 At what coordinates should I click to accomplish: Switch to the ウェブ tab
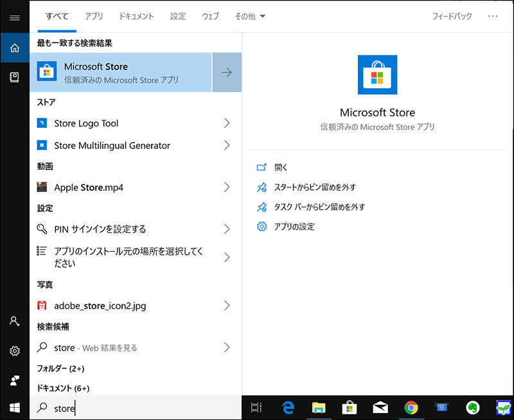(x=210, y=16)
